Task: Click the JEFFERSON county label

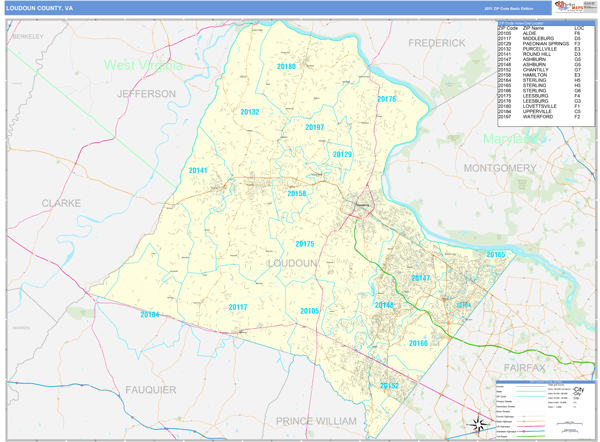Action: click(147, 94)
